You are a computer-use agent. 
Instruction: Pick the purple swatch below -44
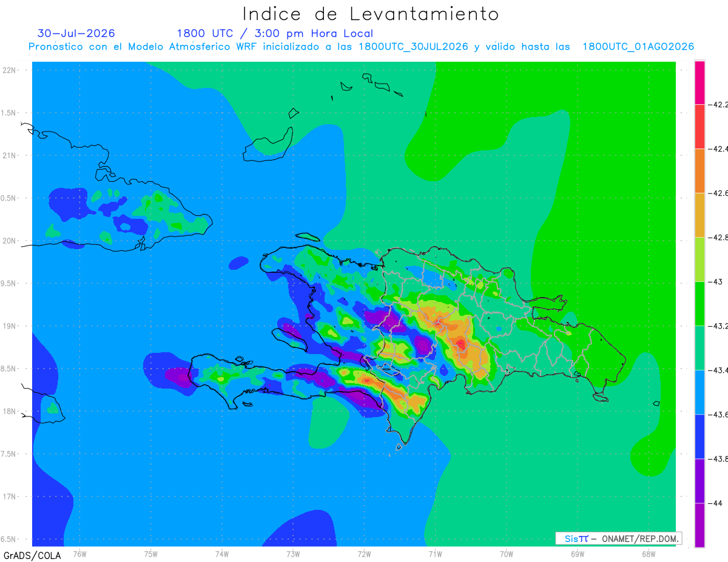pos(699,525)
